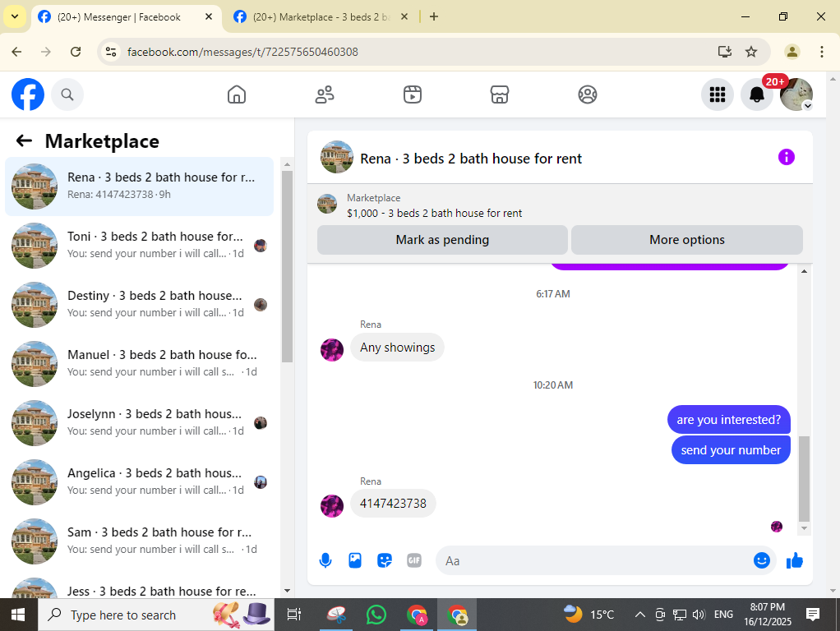840x631 pixels.
Task: Open the $1,000 - 3 beds listing link
Action: (434, 213)
